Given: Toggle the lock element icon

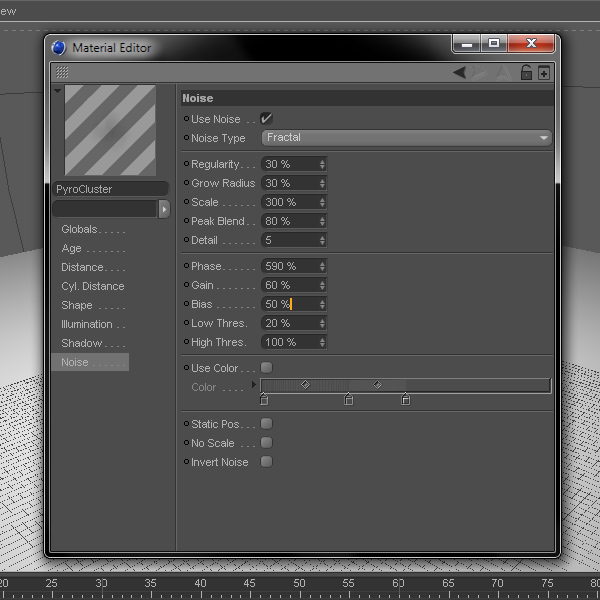Looking at the screenshot, I should (x=527, y=72).
